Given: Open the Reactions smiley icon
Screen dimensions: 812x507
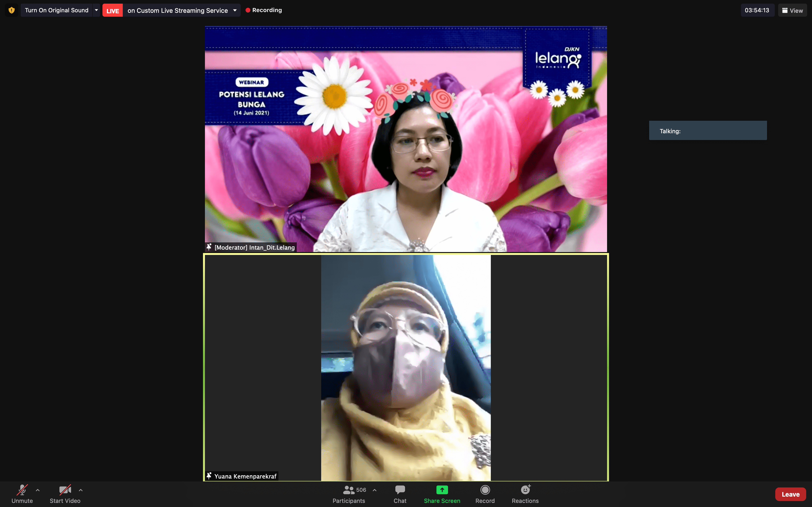Looking at the screenshot, I should [x=525, y=490].
